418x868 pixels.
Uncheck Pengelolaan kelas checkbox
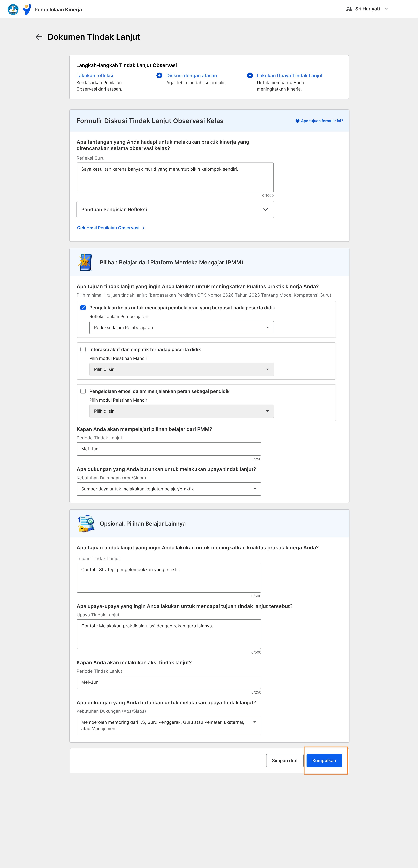[x=83, y=308]
